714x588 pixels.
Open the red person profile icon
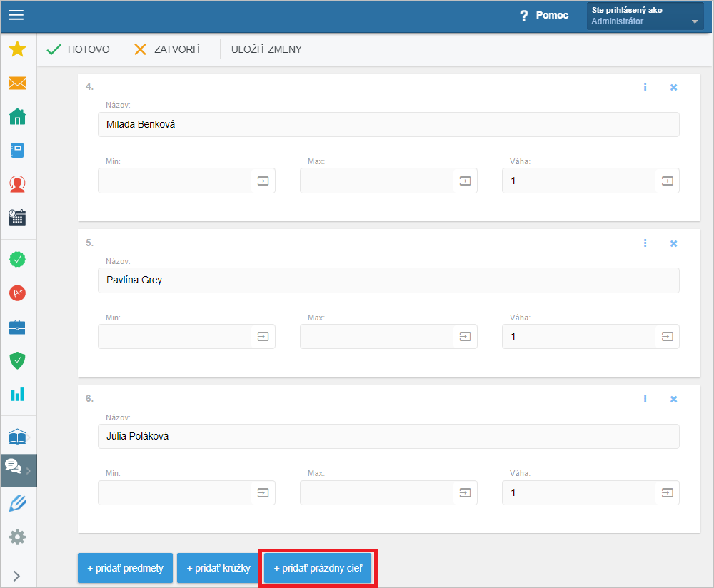17,184
